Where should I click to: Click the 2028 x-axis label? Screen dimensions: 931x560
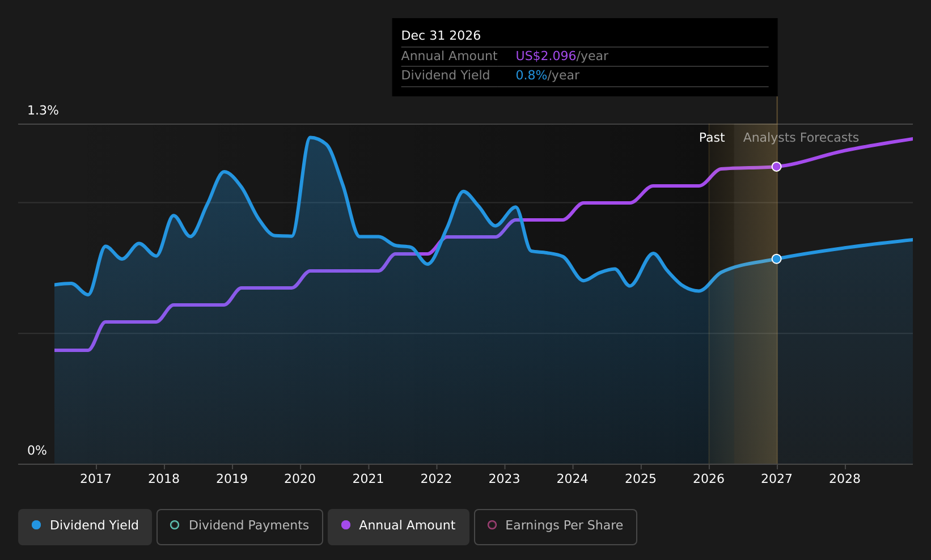click(845, 479)
